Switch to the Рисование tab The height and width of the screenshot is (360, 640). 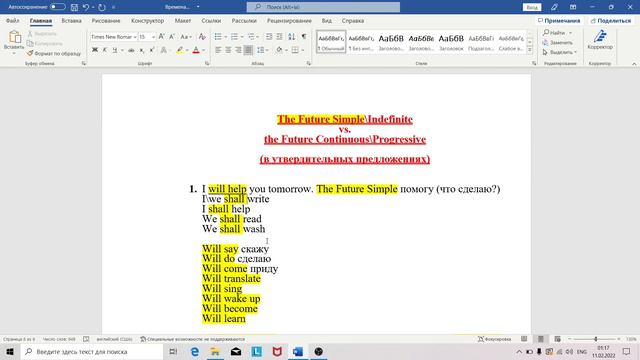(106, 20)
